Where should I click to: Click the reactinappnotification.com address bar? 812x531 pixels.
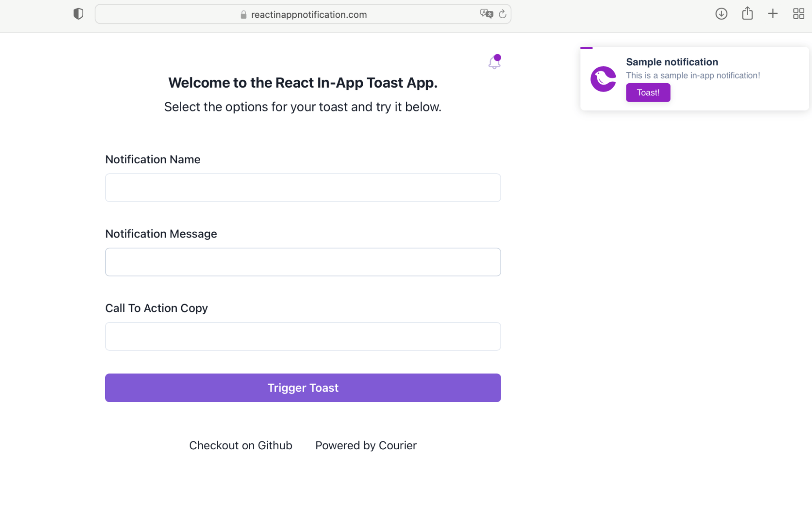(x=309, y=15)
